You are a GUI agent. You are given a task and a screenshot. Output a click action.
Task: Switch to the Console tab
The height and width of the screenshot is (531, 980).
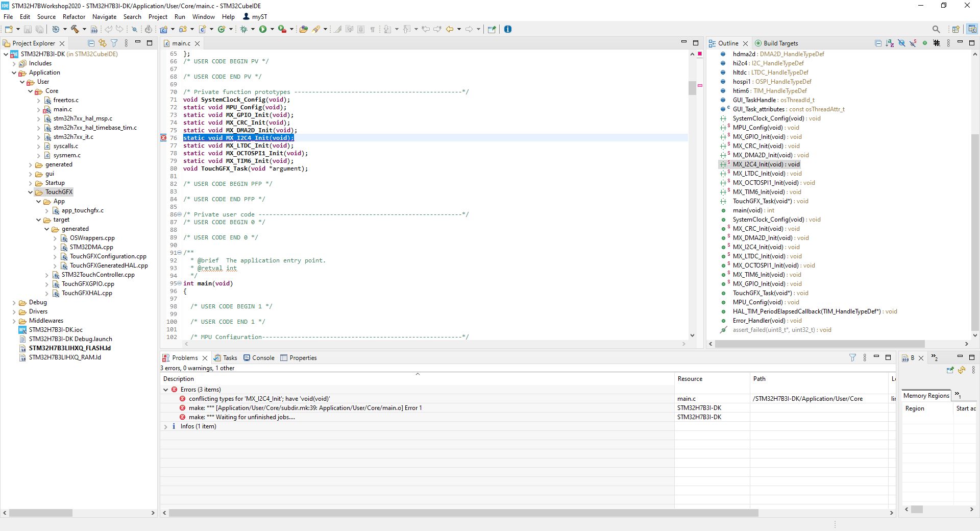[263, 358]
